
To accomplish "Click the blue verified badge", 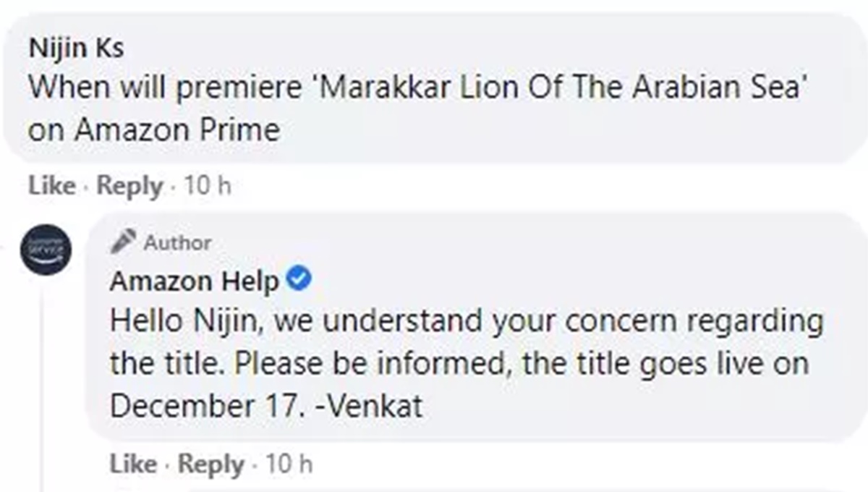I will pos(299,279).
